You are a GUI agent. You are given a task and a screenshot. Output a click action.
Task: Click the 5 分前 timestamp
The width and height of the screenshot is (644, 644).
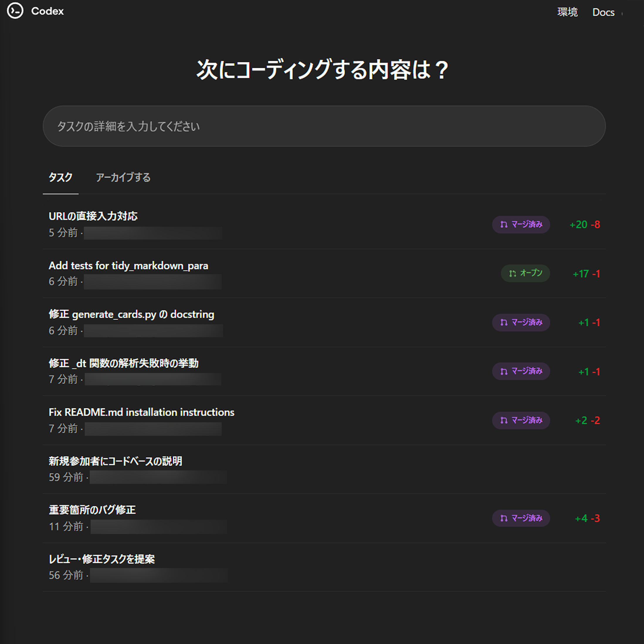(x=63, y=232)
